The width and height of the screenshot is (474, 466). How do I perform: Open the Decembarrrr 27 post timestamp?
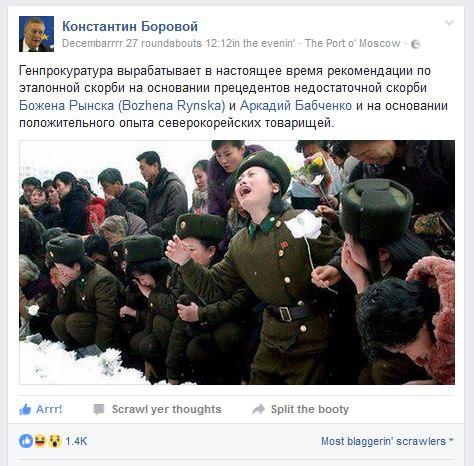pos(178,43)
